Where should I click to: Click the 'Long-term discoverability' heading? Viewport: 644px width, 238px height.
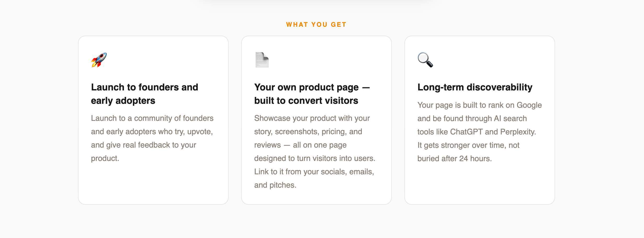(475, 87)
